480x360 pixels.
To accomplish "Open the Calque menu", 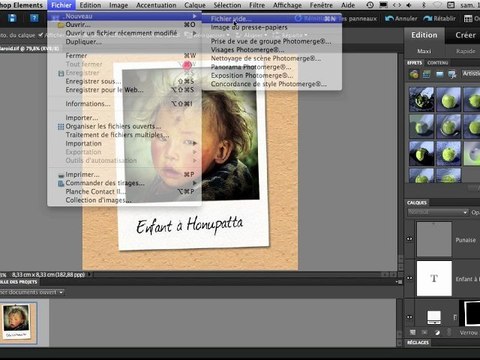I will (x=195, y=5).
